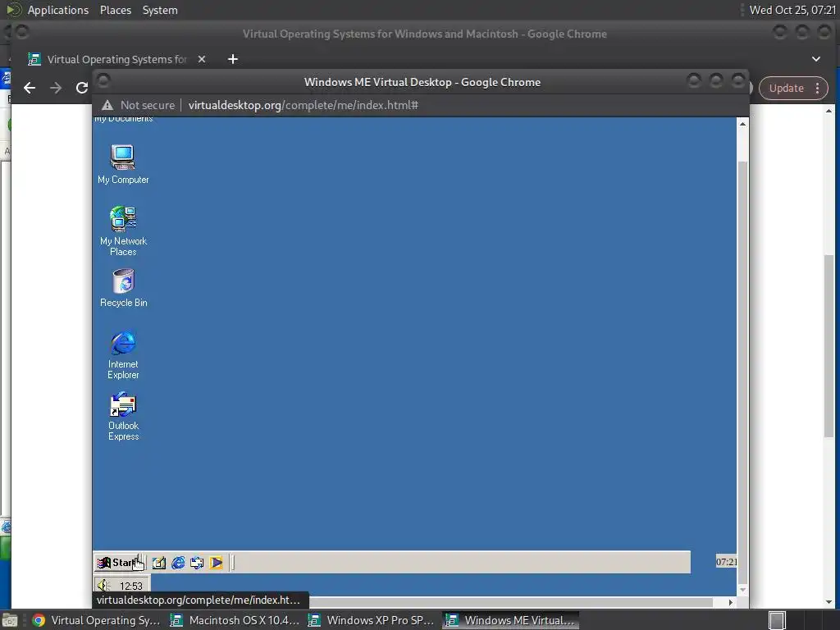Go forward in the Chrome window behind
Screen dimensions: 840x630
[x=56, y=88]
